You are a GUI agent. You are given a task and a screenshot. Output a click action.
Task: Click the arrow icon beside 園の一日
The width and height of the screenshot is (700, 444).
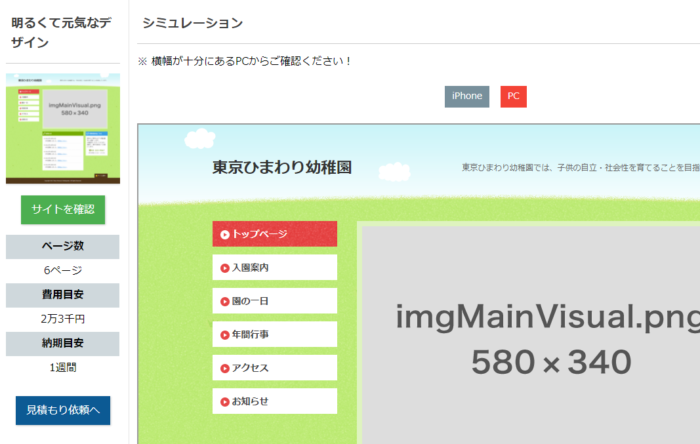pos(225,301)
